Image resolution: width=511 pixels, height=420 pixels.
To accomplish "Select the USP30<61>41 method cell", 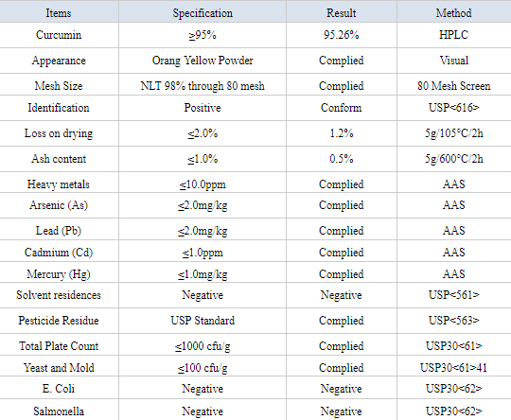I will pos(453,368).
